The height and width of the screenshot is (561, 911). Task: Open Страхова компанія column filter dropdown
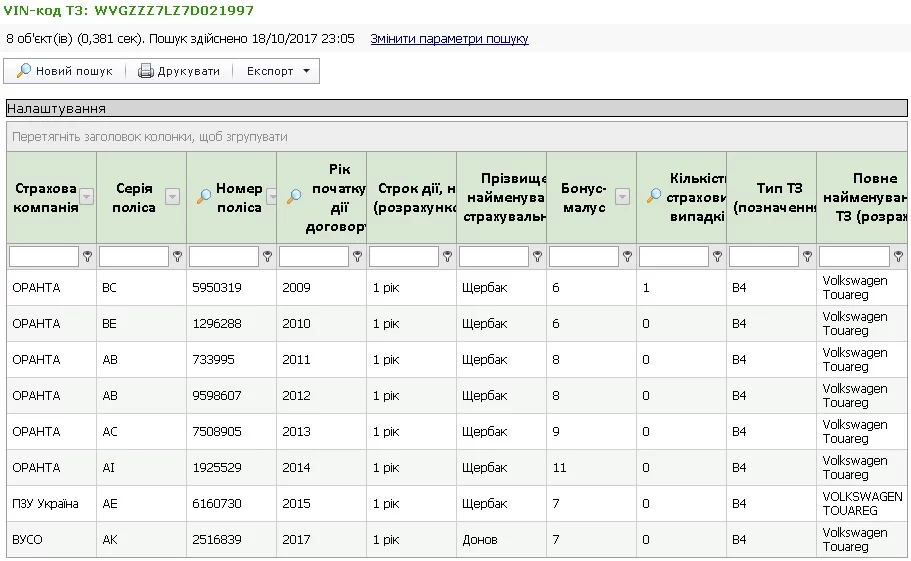point(87,197)
